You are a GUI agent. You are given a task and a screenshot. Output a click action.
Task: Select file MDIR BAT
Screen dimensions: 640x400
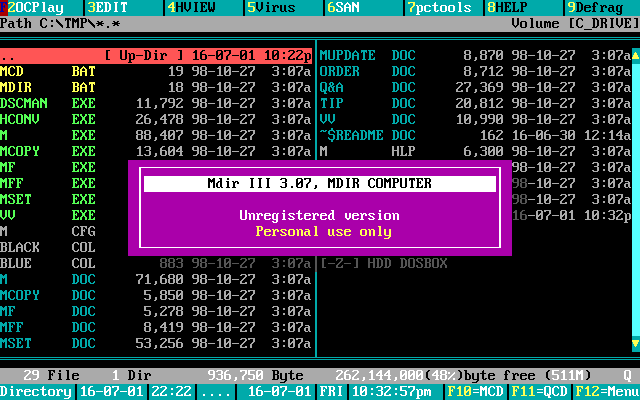[x=156, y=87]
